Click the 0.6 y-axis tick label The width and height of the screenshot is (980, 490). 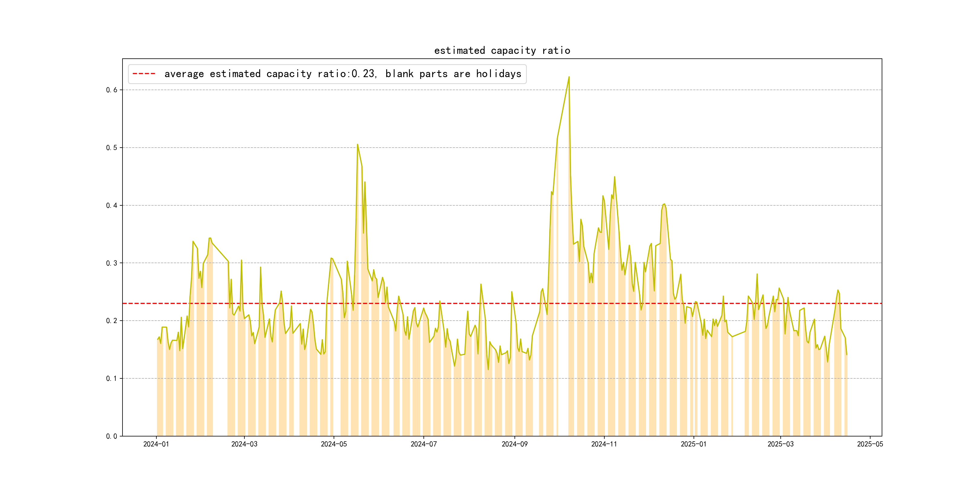click(x=112, y=90)
